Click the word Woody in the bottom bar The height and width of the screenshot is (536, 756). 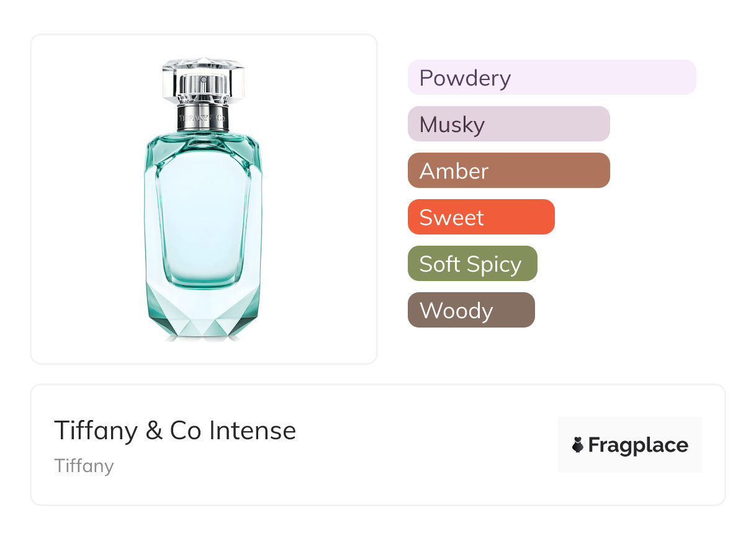[x=456, y=311]
